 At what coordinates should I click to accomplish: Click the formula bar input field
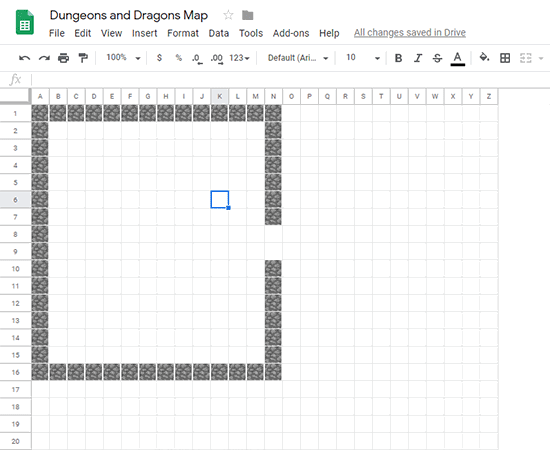tap(290, 80)
